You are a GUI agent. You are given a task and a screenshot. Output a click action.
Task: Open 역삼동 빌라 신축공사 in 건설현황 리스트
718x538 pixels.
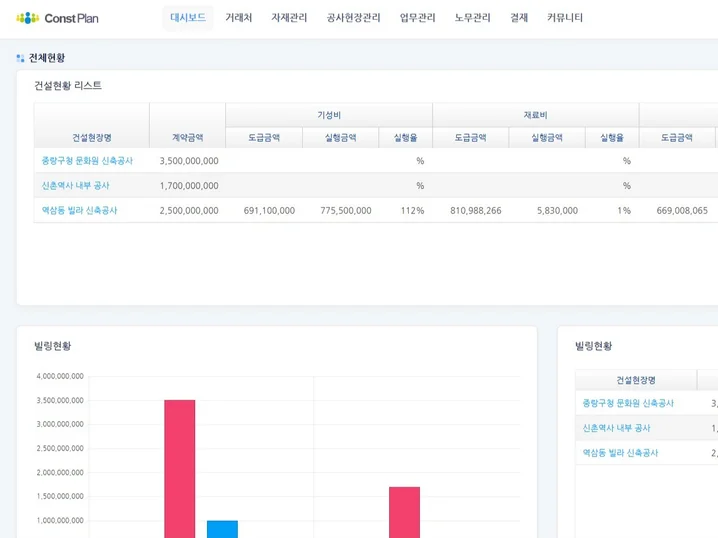click(79, 210)
